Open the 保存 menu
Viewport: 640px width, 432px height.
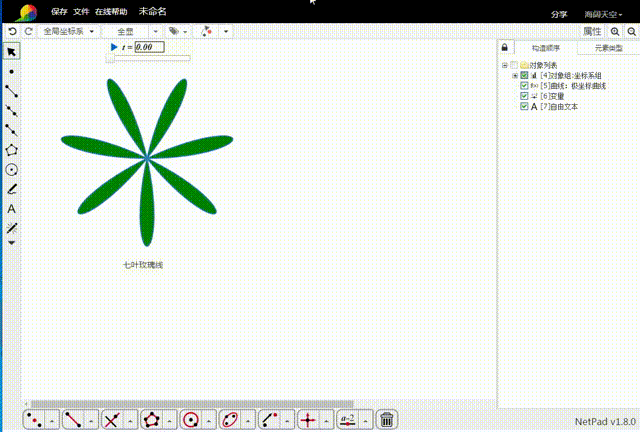(59, 11)
